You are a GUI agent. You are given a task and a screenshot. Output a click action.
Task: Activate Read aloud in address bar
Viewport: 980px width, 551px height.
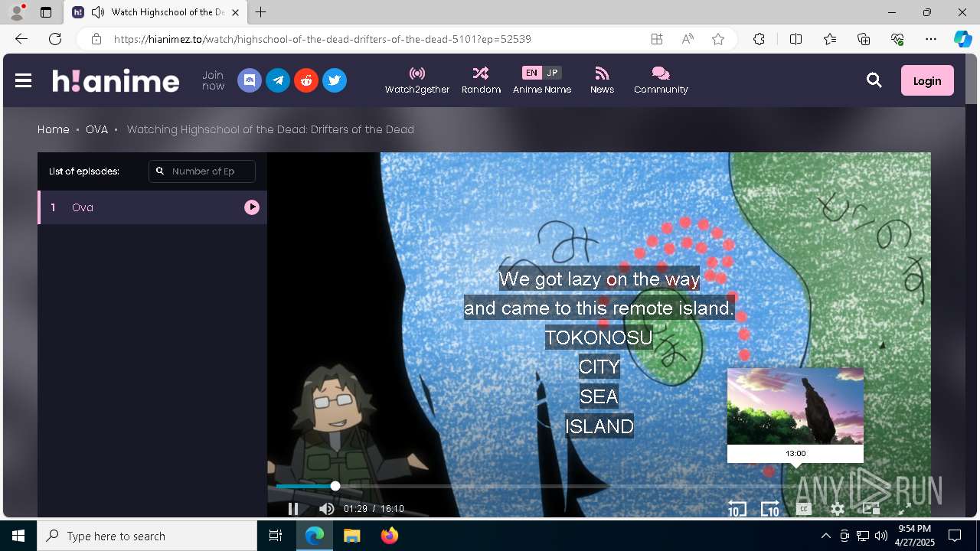click(x=688, y=39)
